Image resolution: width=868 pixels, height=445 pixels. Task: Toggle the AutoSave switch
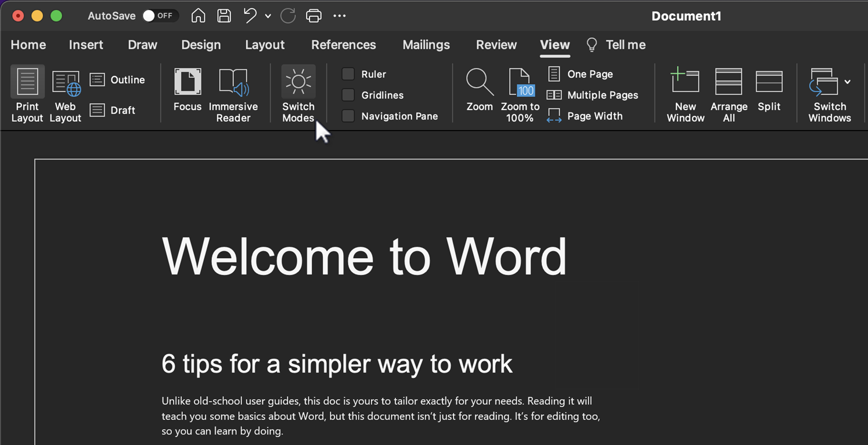(159, 16)
